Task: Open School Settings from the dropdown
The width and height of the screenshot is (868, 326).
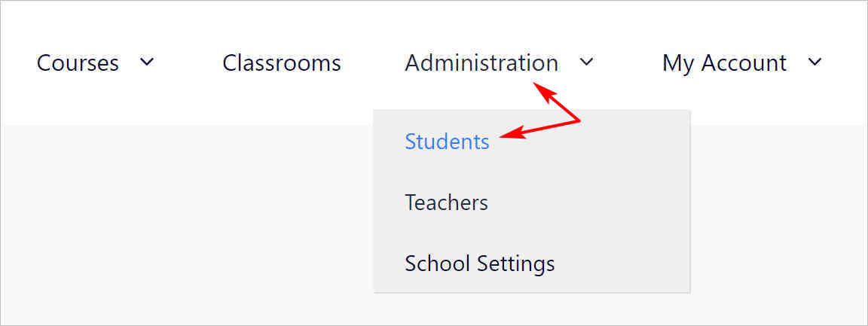Action: pyautogui.click(x=480, y=264)
